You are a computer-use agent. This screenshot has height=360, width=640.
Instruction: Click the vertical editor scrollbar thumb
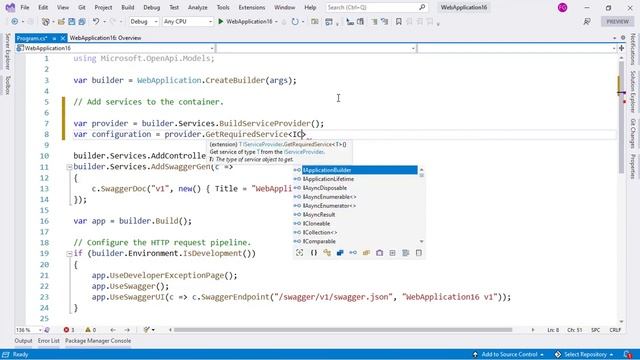pos(621,117)
